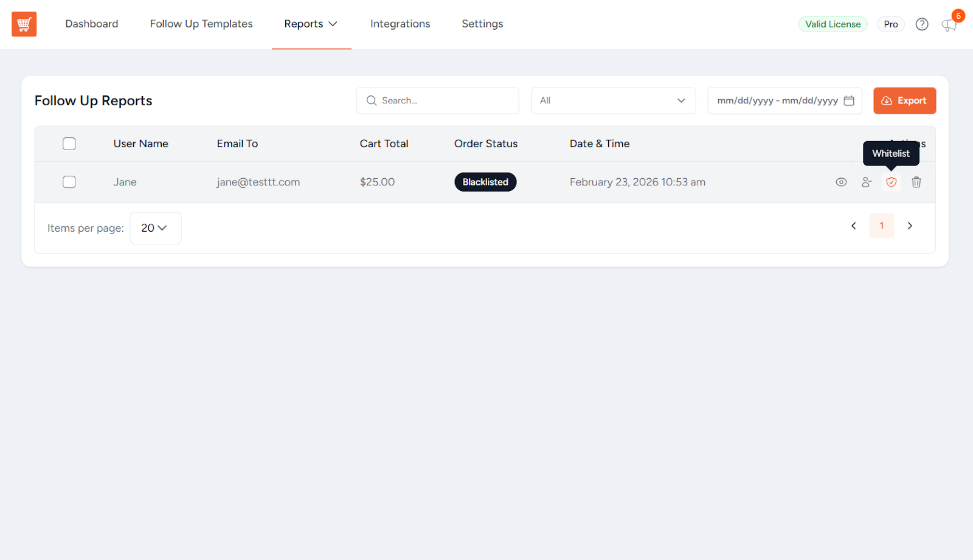The image size is (973, 560).
Task: Open the All status filter dropdown
Action: tap(613, 101)
